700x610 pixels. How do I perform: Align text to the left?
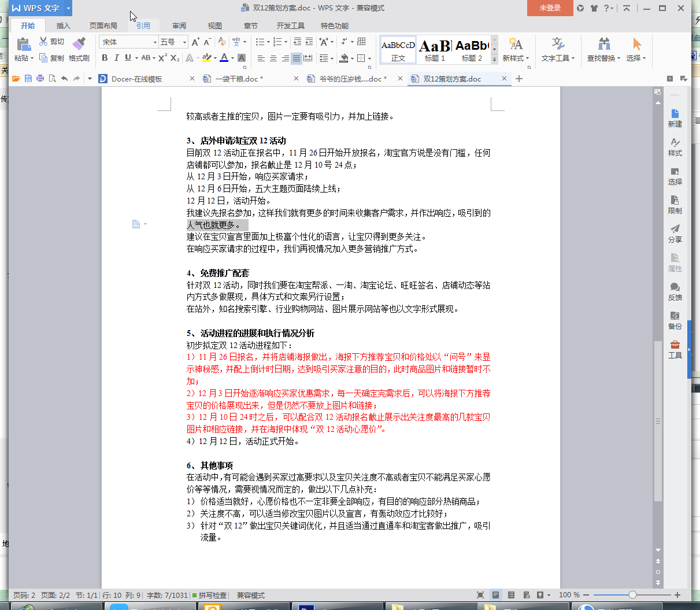(261, 58)
